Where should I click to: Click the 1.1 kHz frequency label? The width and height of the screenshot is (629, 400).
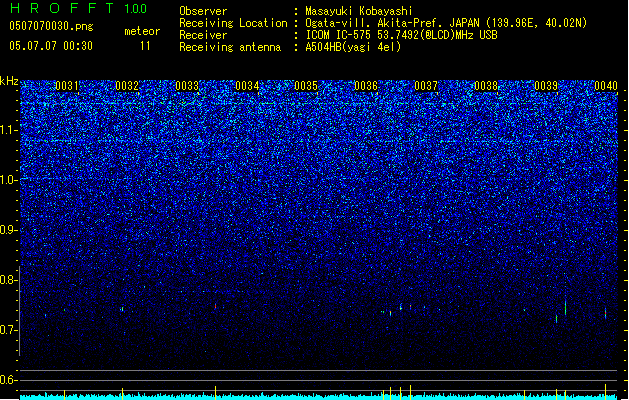coord(8,130)
